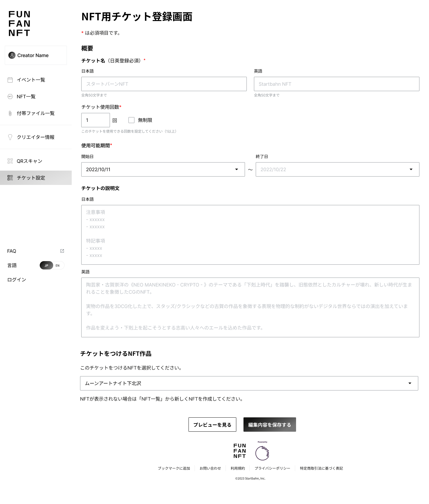Screen dimensions: 429x504
Task: Open the 終了日 date dropdown
Action: (411, 169)
